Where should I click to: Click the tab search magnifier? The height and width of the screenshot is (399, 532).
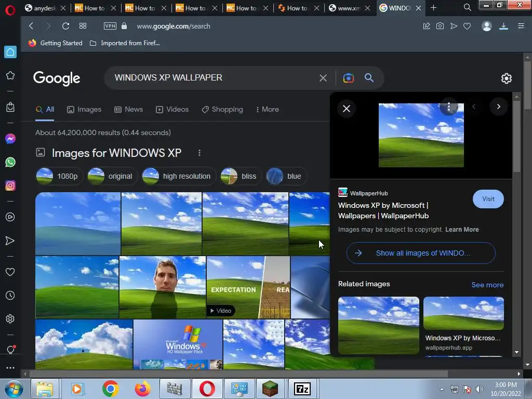coord(468,7)
